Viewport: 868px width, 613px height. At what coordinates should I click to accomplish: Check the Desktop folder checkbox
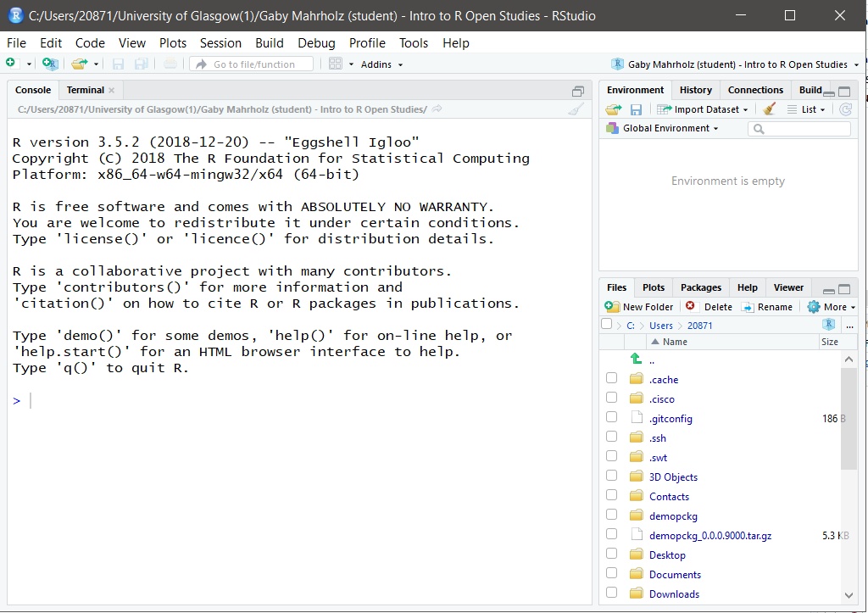coord(611,553)
